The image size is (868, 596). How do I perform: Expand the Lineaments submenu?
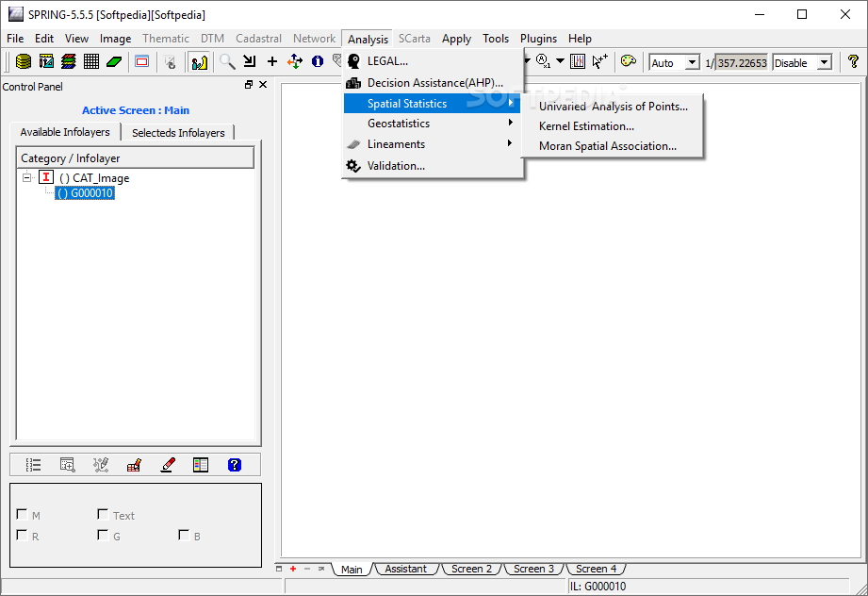[x=432, y=144]
